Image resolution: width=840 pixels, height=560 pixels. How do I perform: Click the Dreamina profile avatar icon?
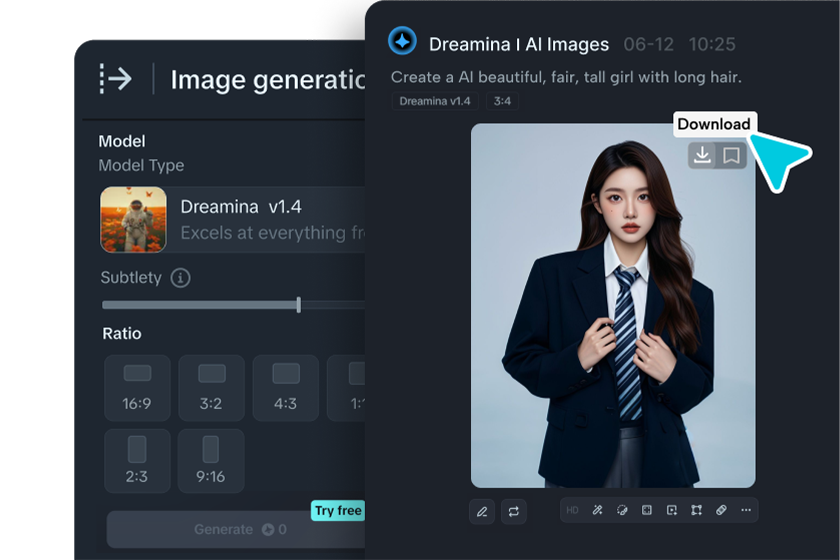[402, 41]
